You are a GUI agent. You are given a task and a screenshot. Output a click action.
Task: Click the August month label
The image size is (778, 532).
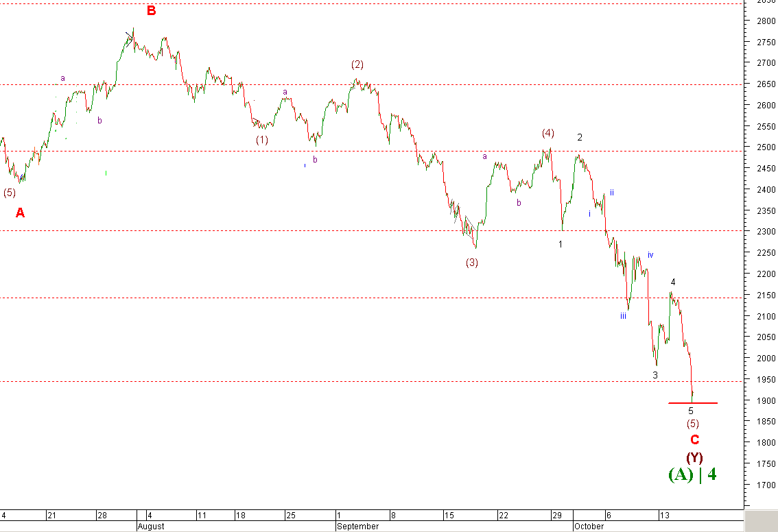click(x=151, y=527)
